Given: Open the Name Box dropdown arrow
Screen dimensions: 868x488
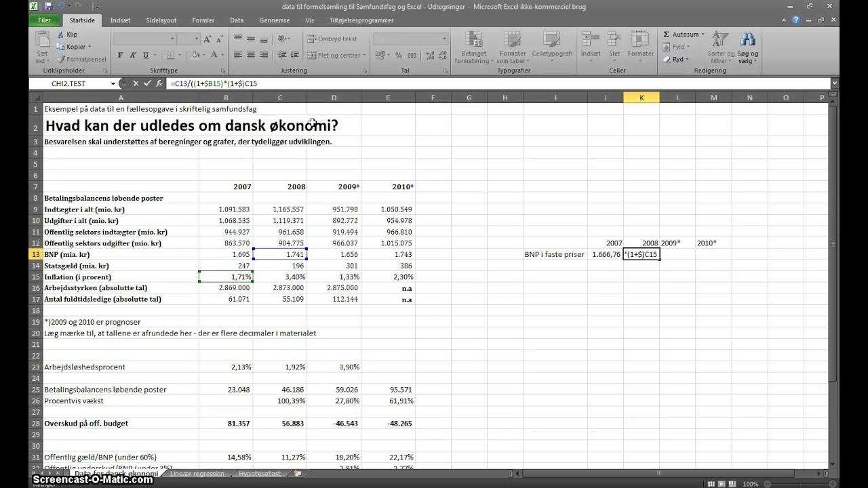Looking at the screenshot, I should (113, 83).
